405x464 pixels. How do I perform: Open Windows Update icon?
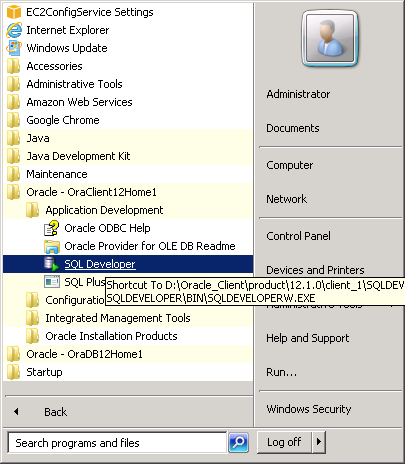point(14,48)
